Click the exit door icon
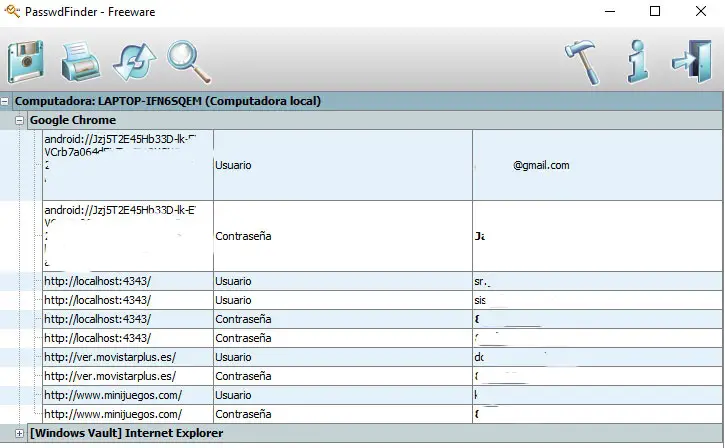Screen dimensions: 725x448 (692, 61)
